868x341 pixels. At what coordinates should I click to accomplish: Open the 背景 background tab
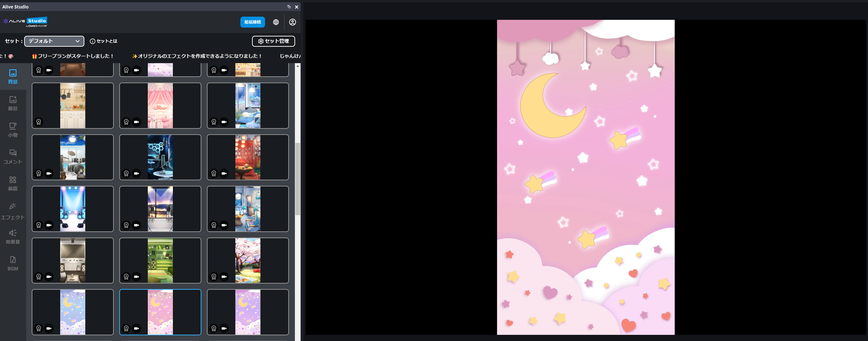(13, 76)
